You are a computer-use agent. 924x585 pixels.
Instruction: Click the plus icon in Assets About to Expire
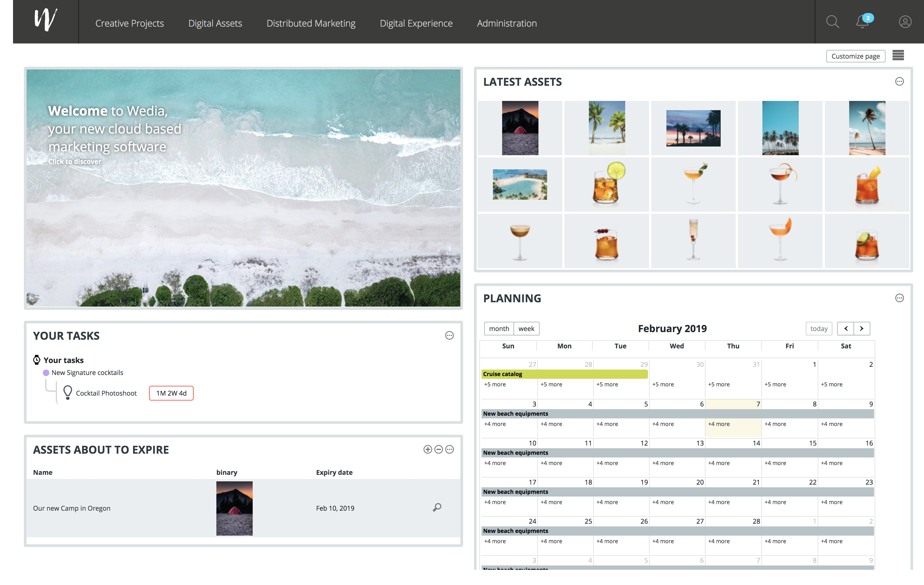coord(428,449)
